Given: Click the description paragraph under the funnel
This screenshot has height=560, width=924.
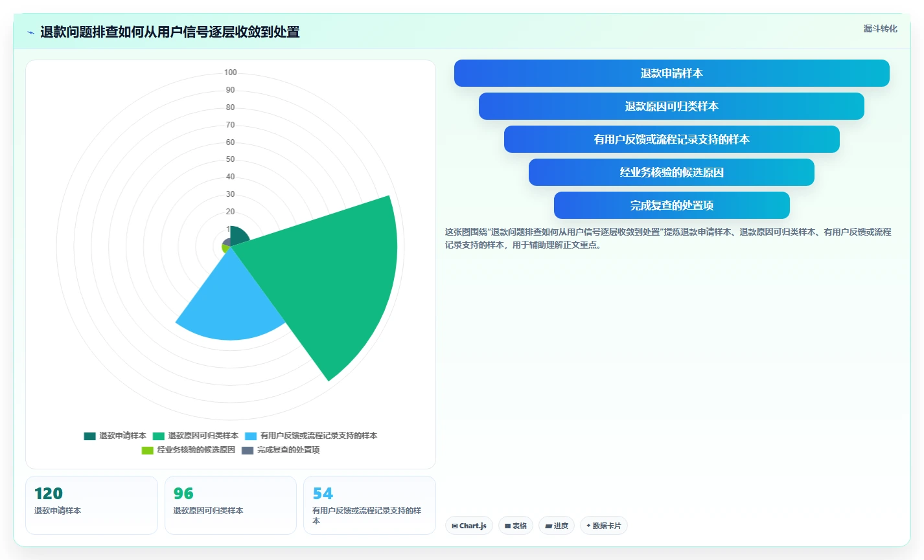Looking at the screenshot, I should [x=668, y=238].
